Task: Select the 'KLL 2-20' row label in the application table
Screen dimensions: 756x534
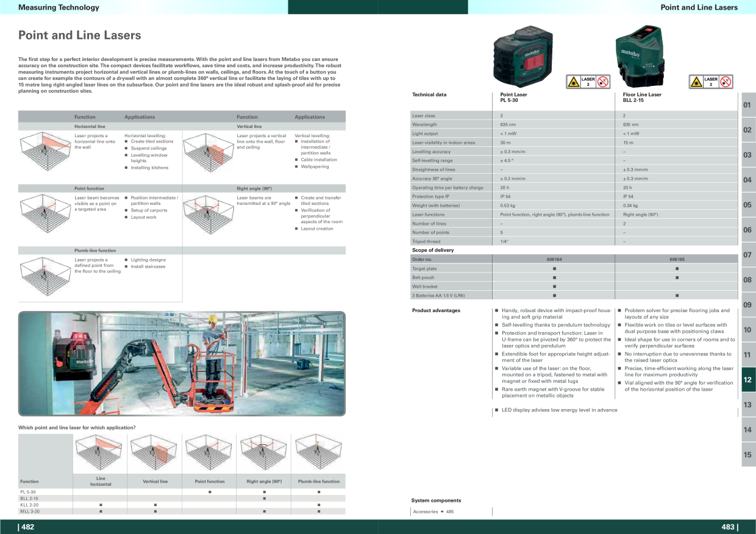Action: tap(29, 505)
